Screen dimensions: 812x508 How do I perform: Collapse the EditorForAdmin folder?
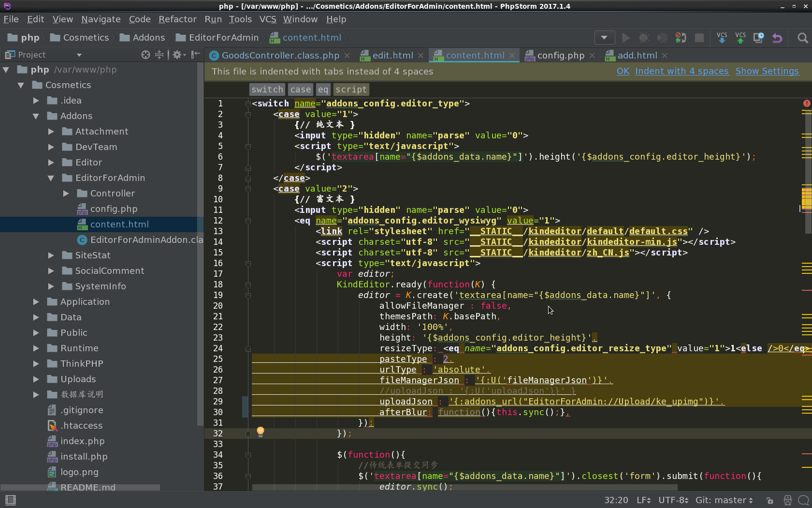51,178
